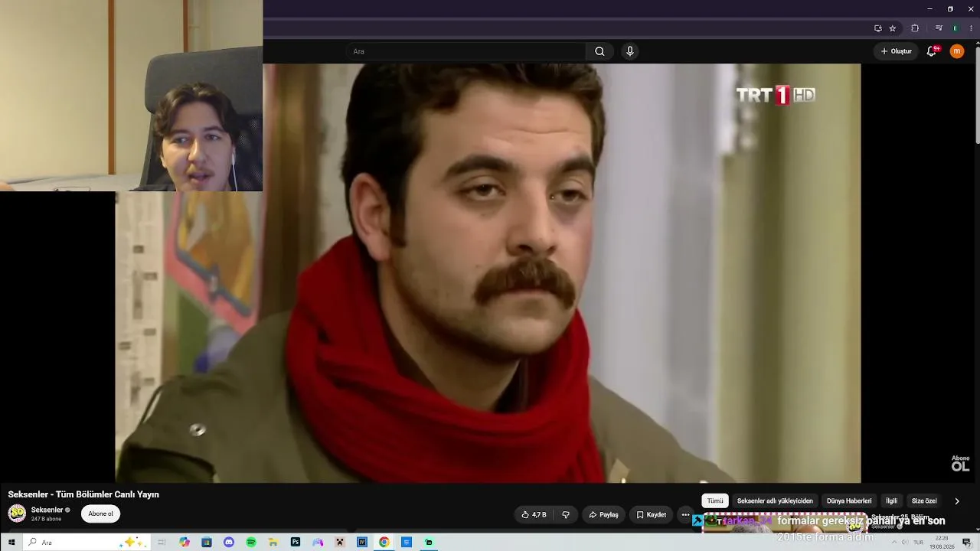This screenshot has height=551, width=980.
Task: Open the YouTube notifications bell
Action: tap(932, 51)
